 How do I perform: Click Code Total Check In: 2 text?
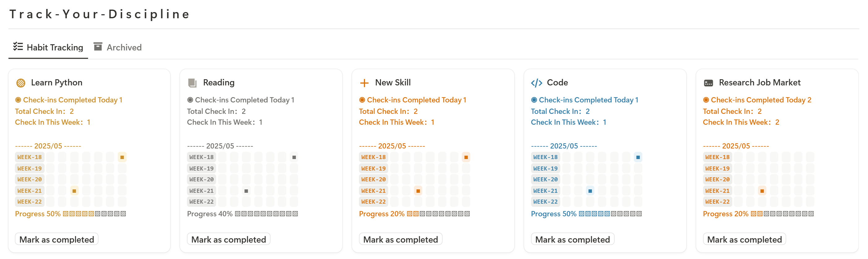click(x=560, y=111)
